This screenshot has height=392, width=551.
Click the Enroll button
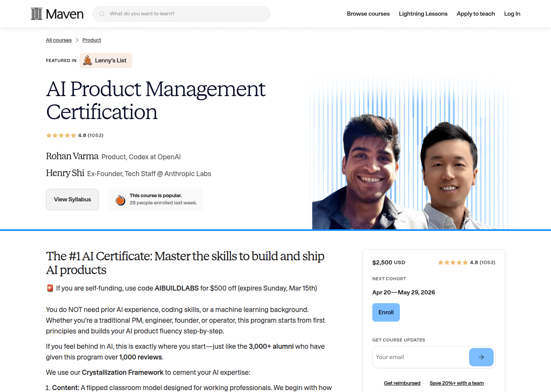tap(386, 312)
